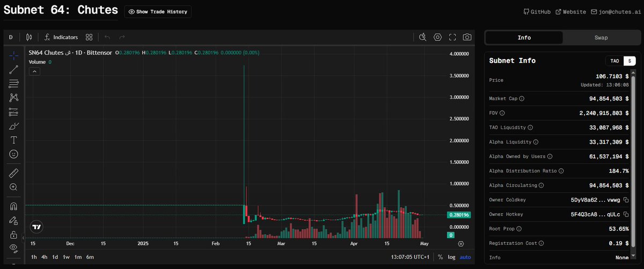Collapse the indicator legend chevron
Image resolution: width=644 pixels, height=269 pixels.
pos(33,71)
